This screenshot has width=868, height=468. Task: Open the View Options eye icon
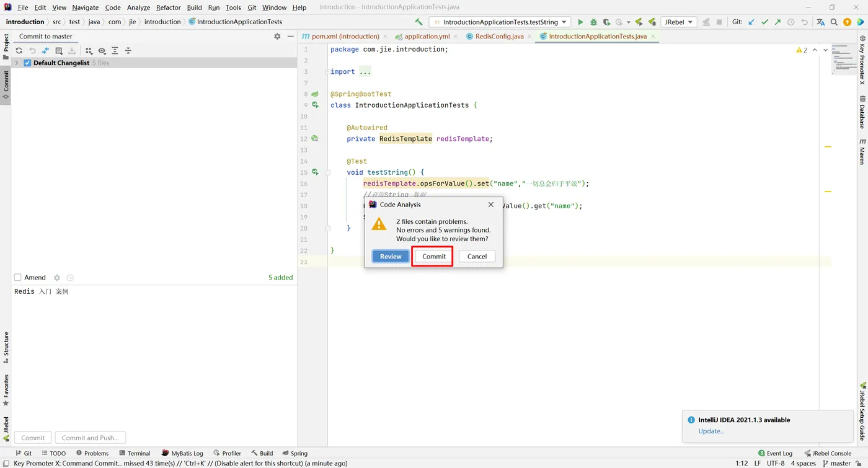coord(102,51)
